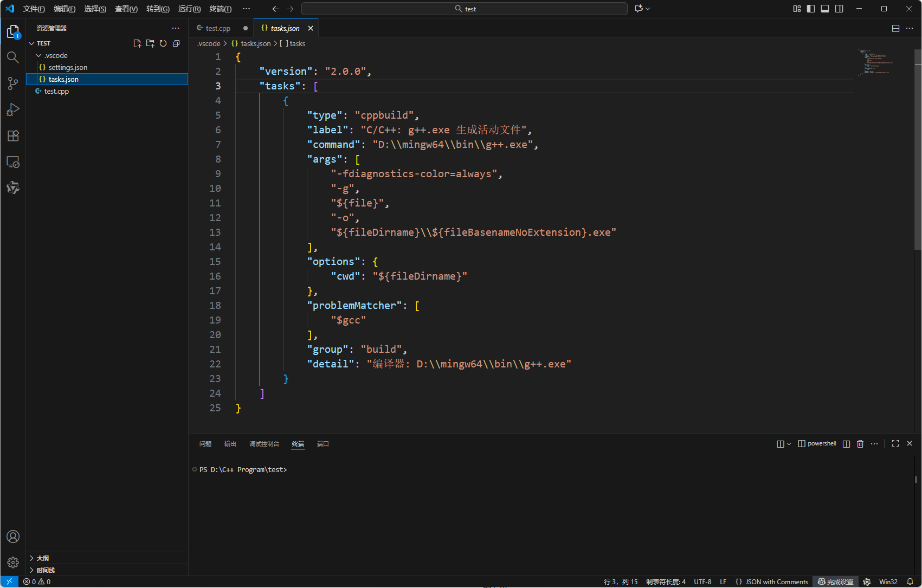Image resolution: width=922 pixels, height=588 pixels.
Task: Toggle the bottom panel visibility
Action: pos(825,9)
